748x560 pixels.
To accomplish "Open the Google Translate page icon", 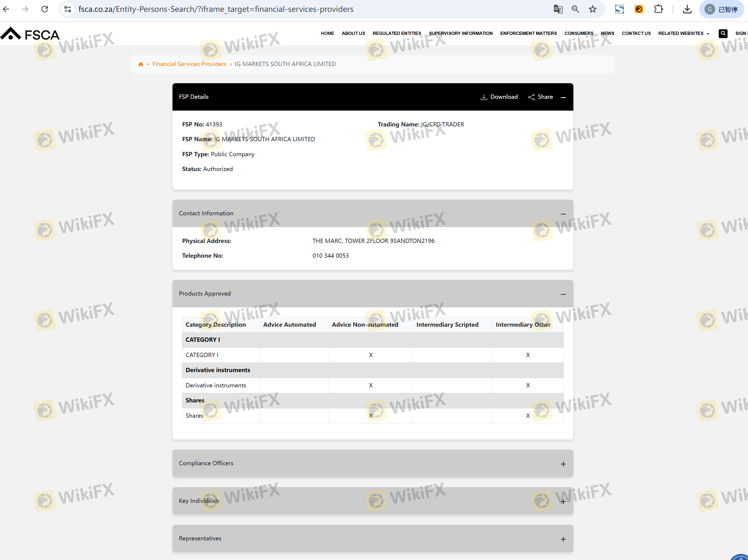I will 558,9.
